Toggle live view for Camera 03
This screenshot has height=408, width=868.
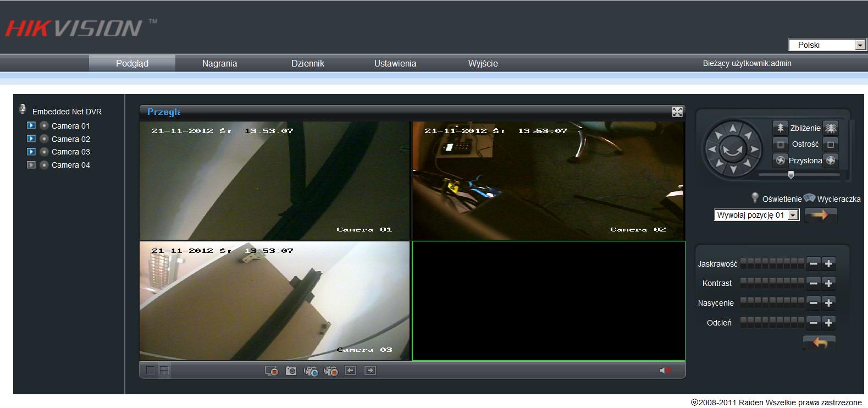(31, 152)
